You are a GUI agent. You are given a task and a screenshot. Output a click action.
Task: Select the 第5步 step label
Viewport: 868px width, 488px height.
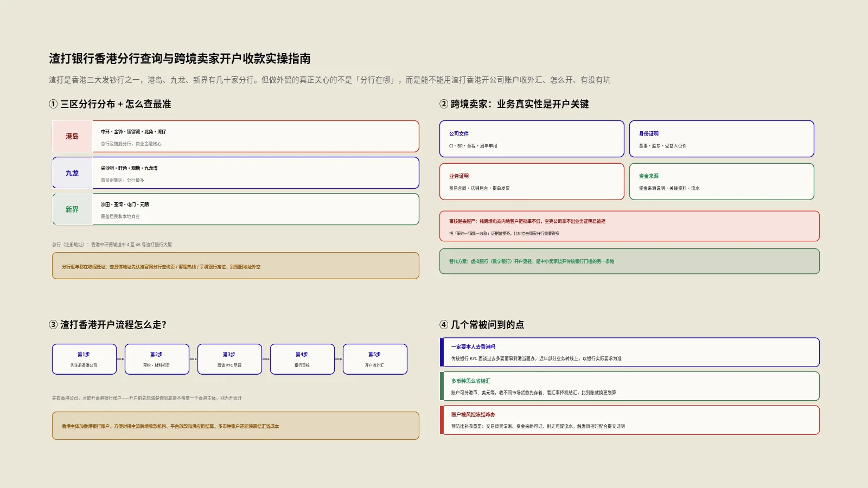pyautogui.click(x=374, y=355)
